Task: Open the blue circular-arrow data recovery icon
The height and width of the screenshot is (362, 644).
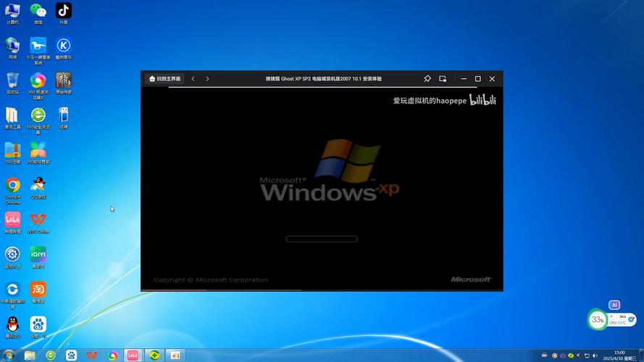Action: pyautogui.click(x=13, y=295)
